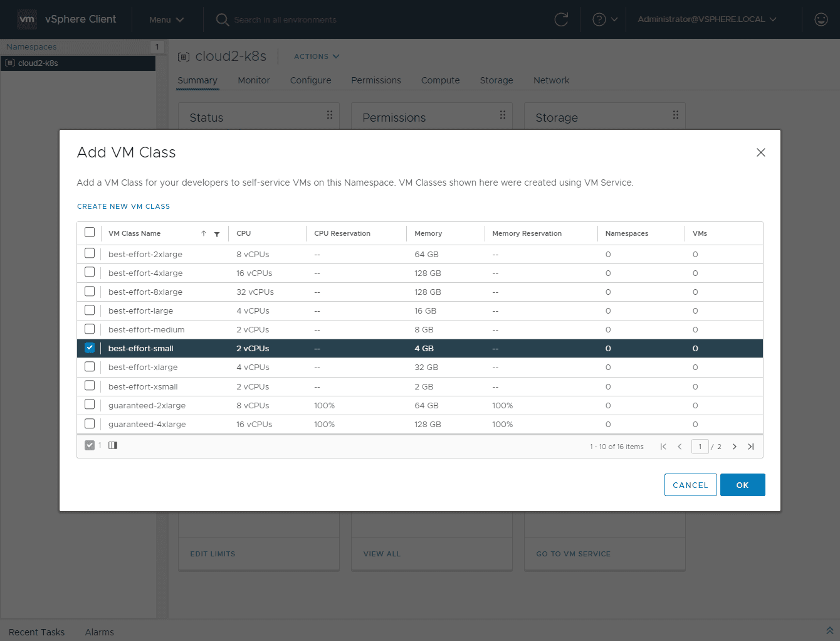This screenshot has height=641, width=840.
Task: Select cloud2-k8s in the Namespaces tree
Action: [x=78, y=63]
